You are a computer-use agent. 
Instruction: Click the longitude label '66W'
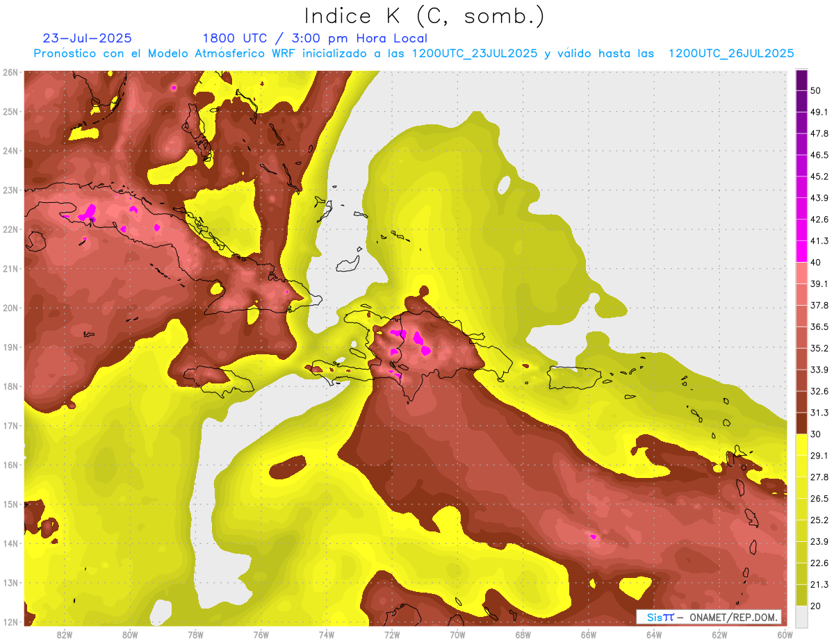(588, 635)
